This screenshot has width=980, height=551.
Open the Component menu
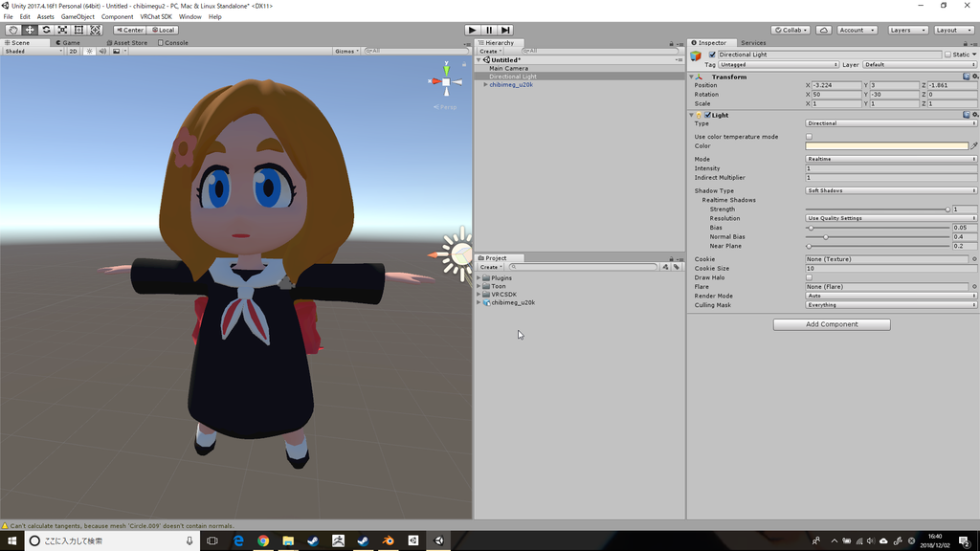pos(117,17)
